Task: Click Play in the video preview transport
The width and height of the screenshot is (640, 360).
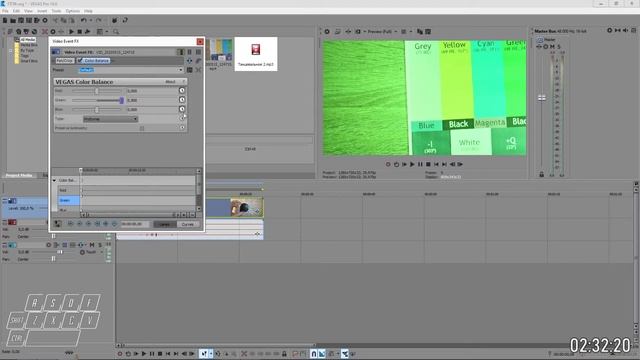Action: [412, 164]
